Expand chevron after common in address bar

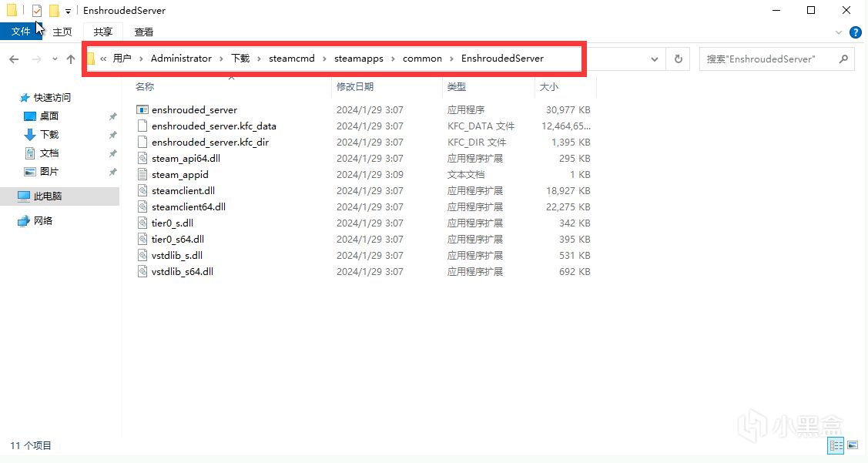coord(451,59)
